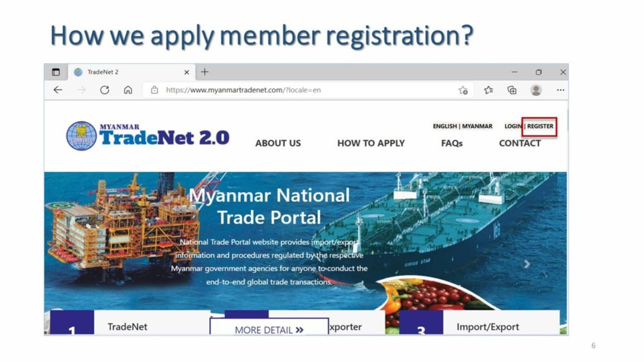The image size is (644, 362).
Task: Go to browser home icon
Action: [128, 90]
